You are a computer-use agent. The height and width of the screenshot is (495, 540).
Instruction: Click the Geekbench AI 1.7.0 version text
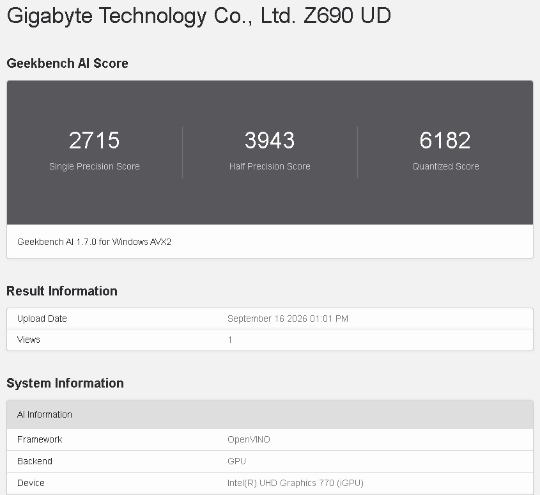[94, 242]
